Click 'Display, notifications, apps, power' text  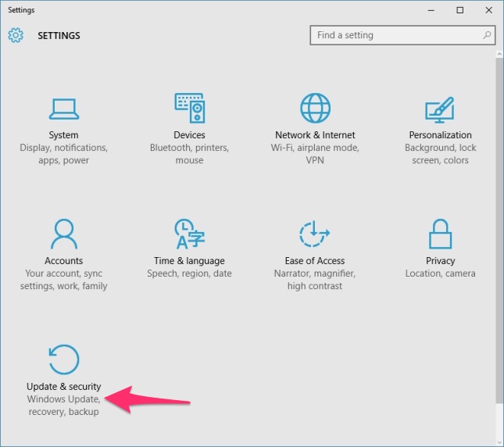click(63, 154)
